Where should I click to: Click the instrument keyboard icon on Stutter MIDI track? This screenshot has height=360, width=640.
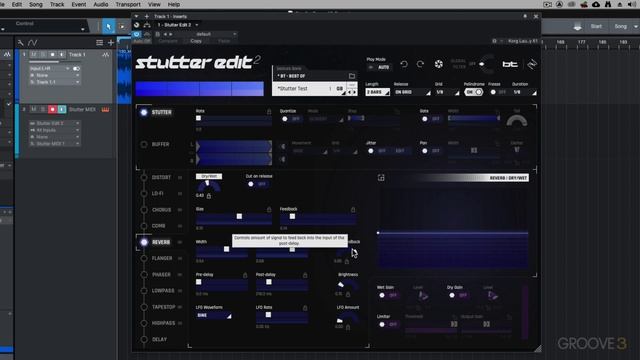pyautogui.click(x=105, y=109)
